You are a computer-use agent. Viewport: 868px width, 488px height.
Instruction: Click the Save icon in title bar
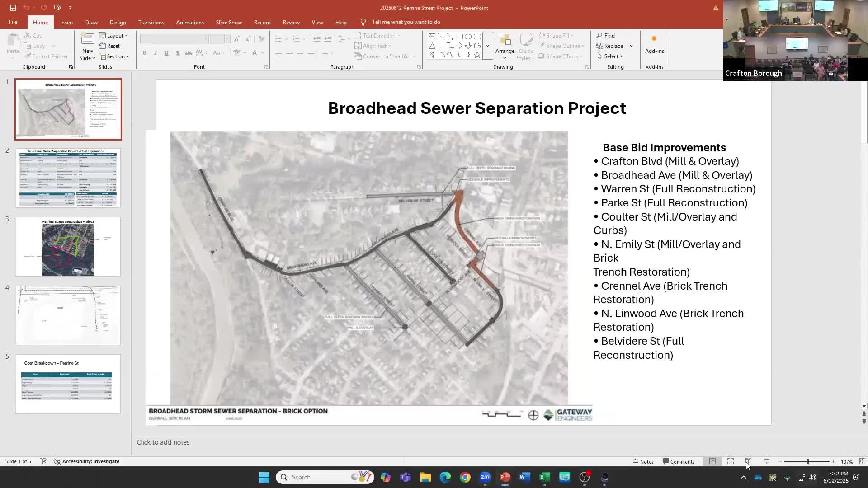(x=13, y=8)
